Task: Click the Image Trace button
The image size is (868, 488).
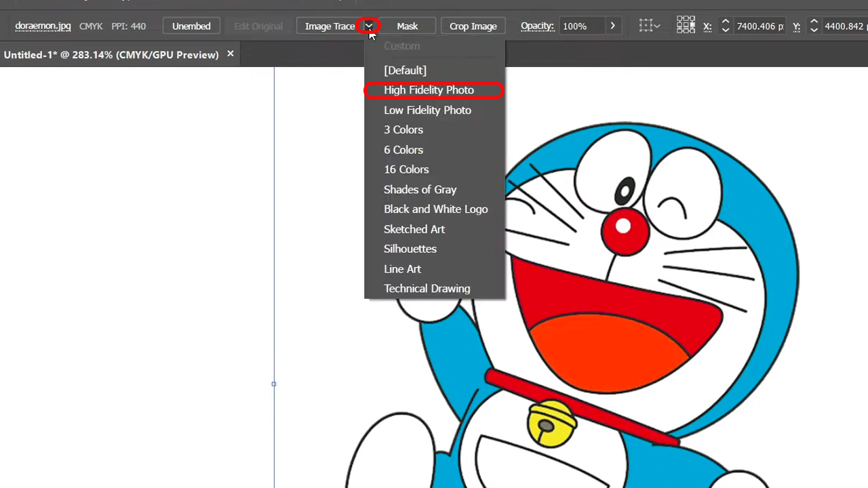Action: click(x=330, y=26)
